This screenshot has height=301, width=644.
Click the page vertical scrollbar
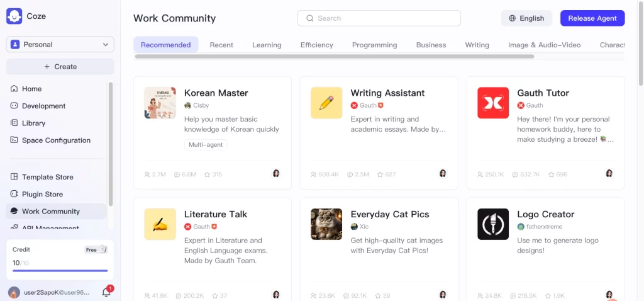(641, 43)
